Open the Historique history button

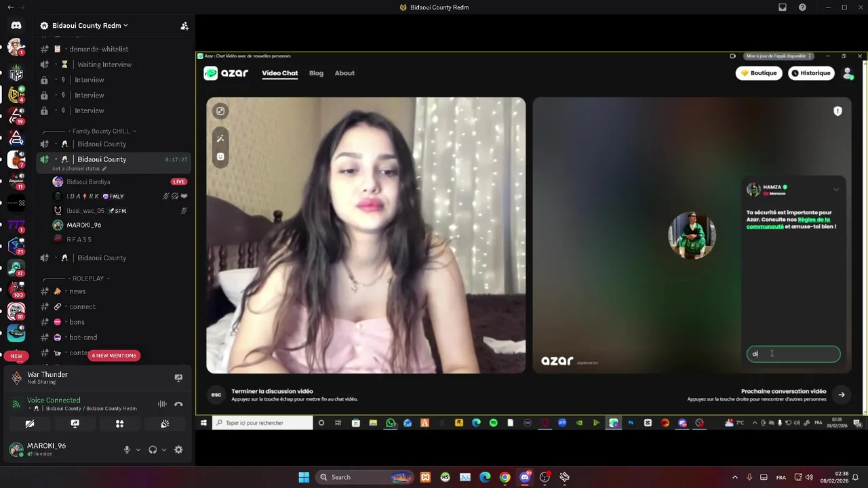pyautogui.click(x=812, y=73)
